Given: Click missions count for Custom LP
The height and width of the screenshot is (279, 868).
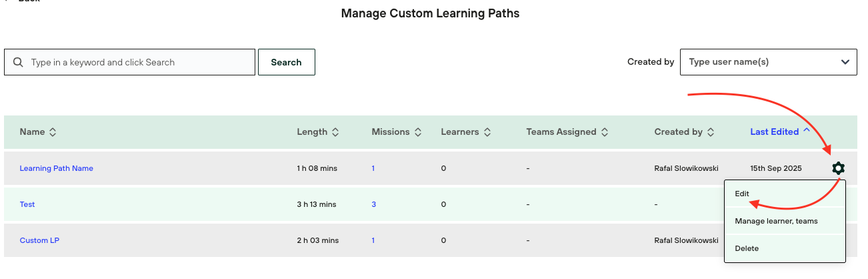Looking at the screenshot, I should 373,240.
